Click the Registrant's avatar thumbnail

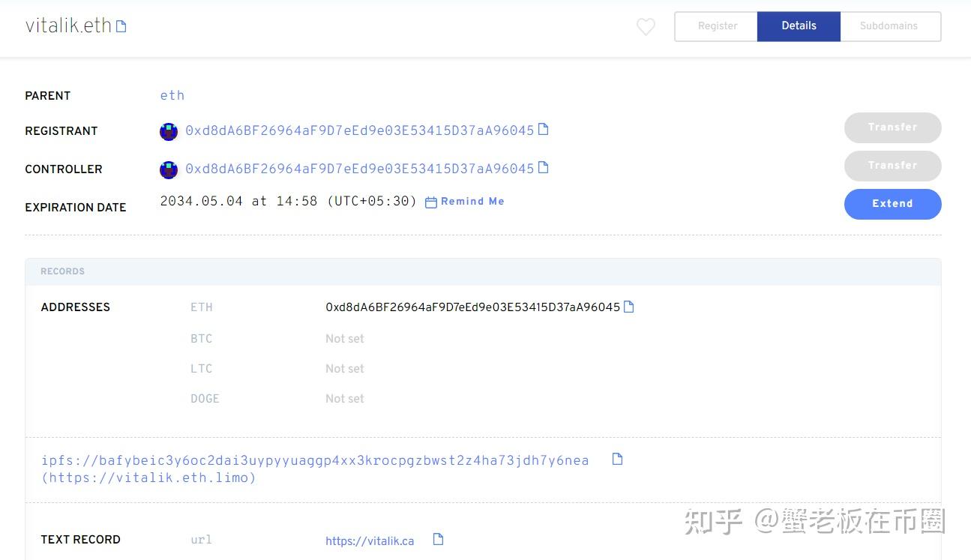click(169, 131)
